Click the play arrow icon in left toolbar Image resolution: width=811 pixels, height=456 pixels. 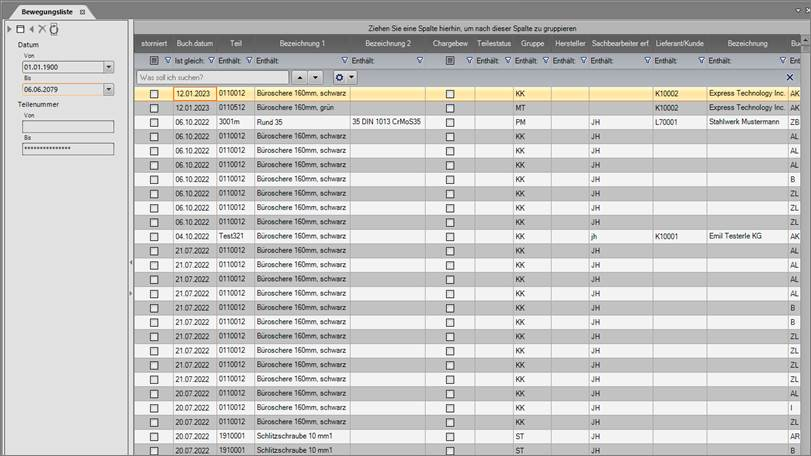[x=9, y=29]
